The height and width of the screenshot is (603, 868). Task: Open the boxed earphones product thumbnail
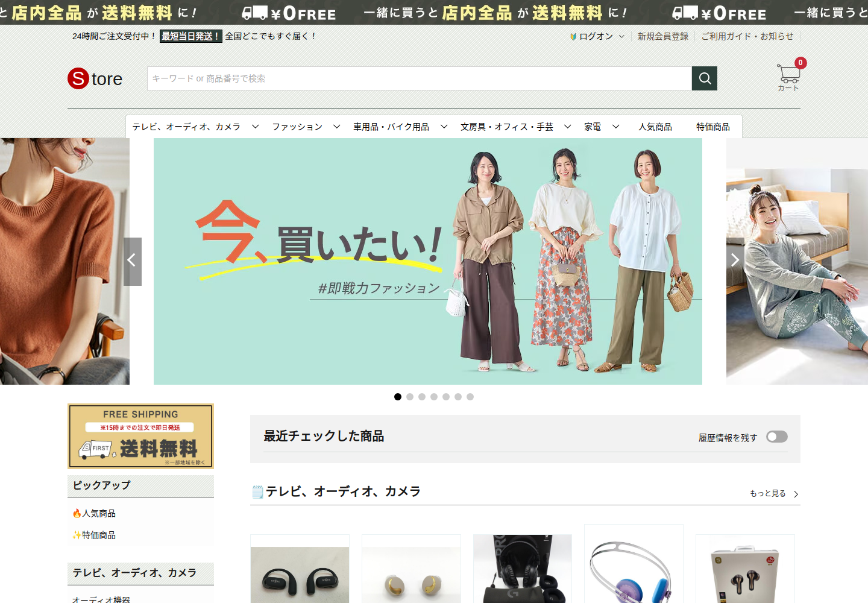pyautogui.click(x=745, y=569)
